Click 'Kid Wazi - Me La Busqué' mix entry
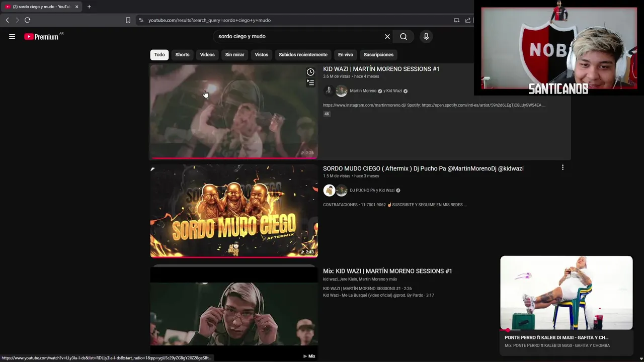This screenshot has width=644, height=362. [378, 295]
